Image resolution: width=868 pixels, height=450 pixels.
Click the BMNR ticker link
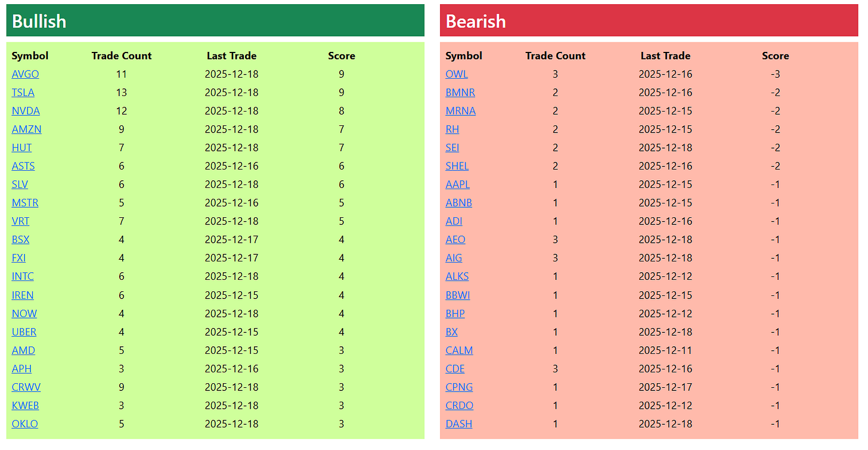[x=460, y=93]
